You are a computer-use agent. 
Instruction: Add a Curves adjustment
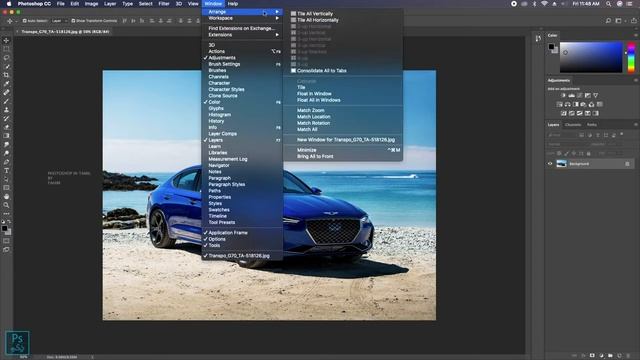point(580,96)
